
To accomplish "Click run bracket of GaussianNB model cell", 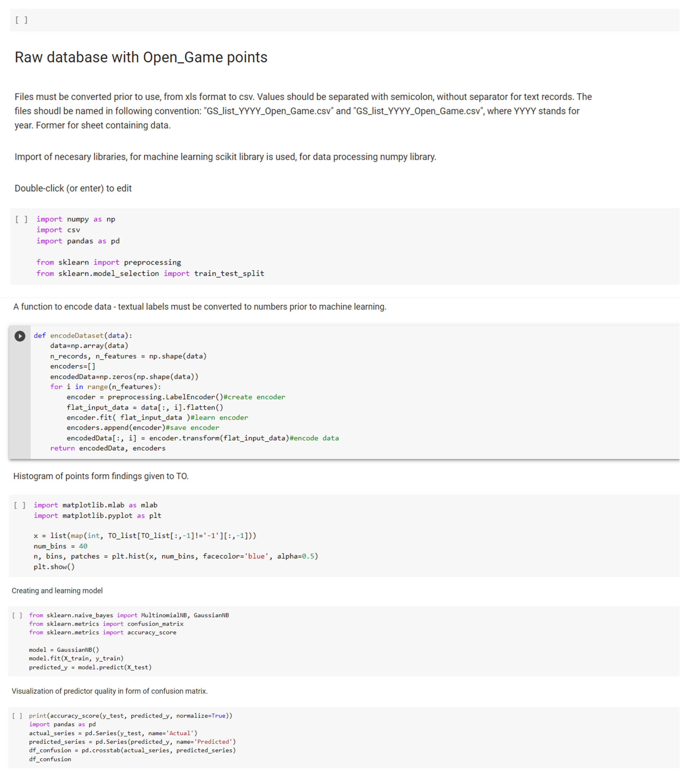I will click(17, 615).
